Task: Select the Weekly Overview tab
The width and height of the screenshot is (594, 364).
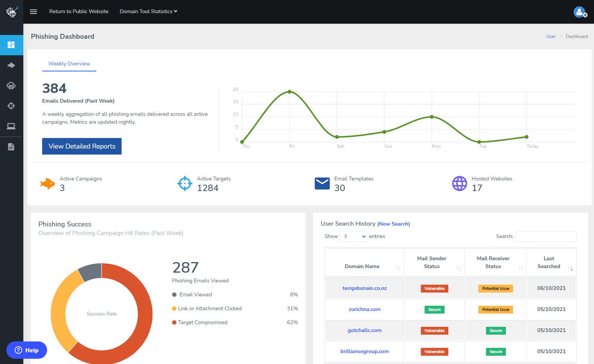Action: (69, 64)
